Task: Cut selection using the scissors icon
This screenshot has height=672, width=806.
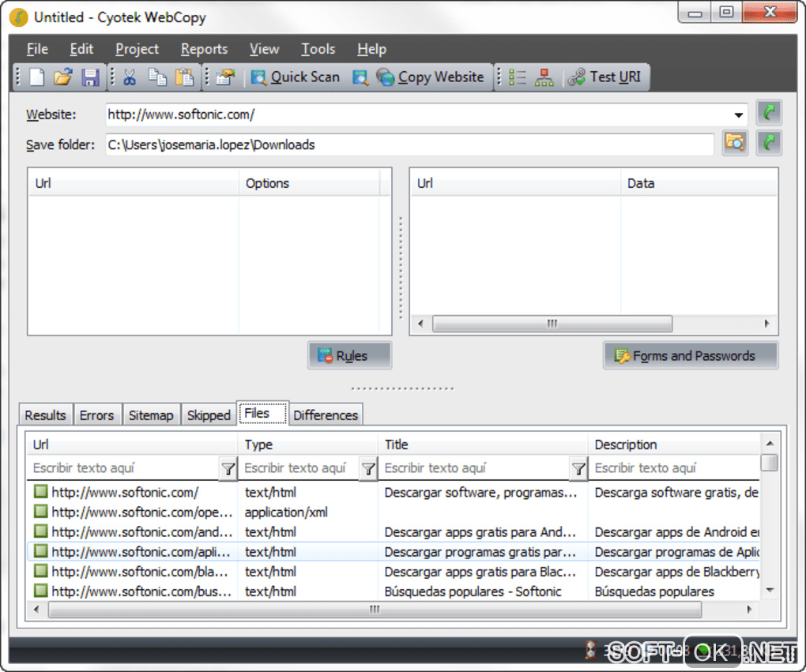Action: click(130, 77)
